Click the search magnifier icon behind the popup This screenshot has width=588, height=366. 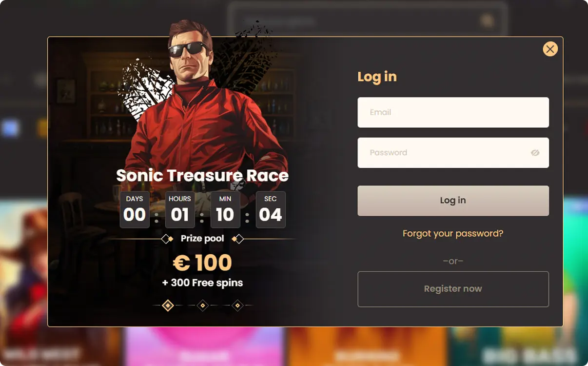(487, 21)
